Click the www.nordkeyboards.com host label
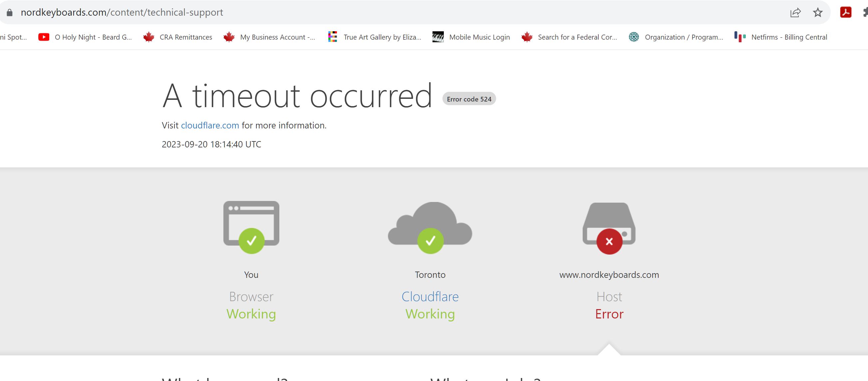Screen dimensions: 868x381 (609, 275)
